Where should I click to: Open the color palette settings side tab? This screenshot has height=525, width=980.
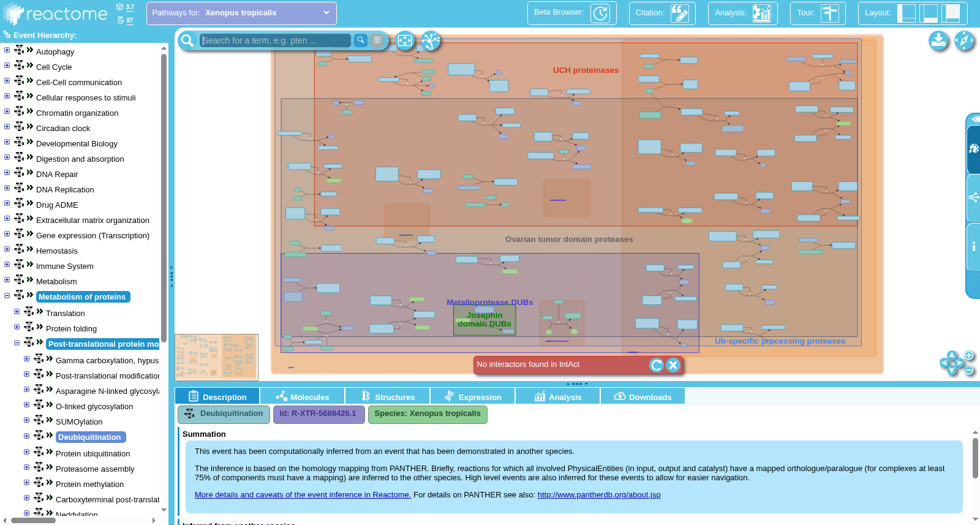973,149
